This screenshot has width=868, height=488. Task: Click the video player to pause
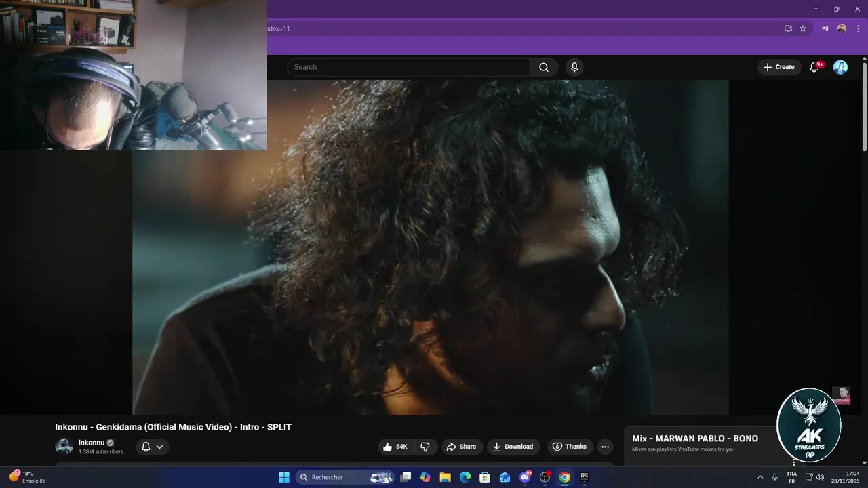431,247
